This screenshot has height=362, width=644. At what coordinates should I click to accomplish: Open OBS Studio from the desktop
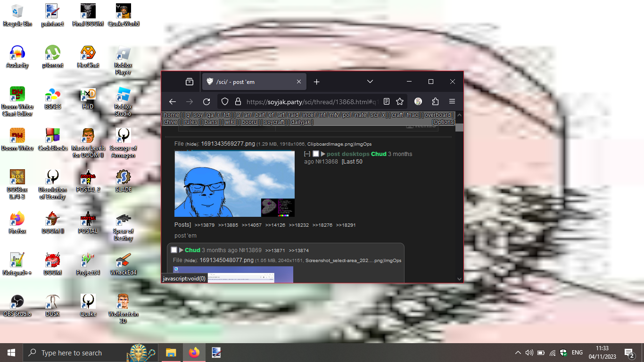pos(17,305)
